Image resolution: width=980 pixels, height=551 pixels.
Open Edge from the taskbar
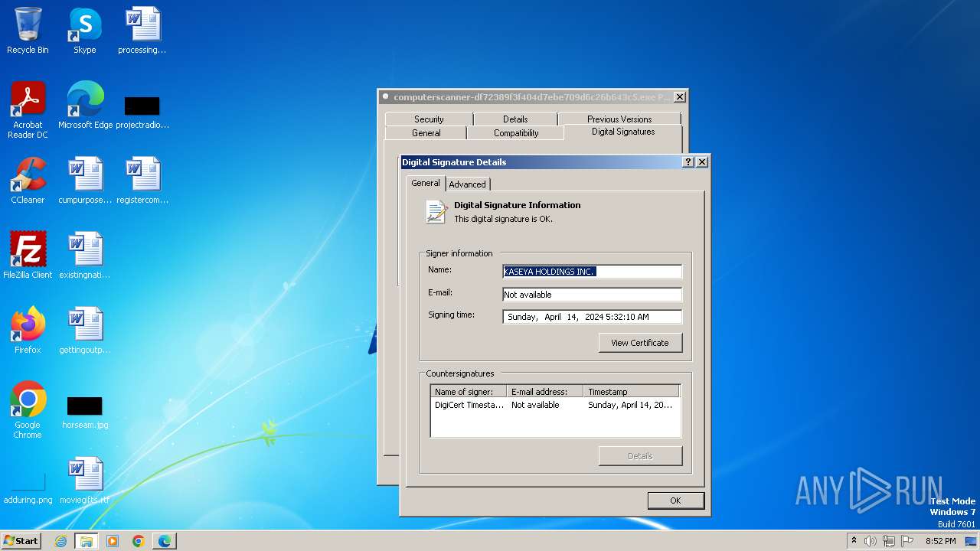[165, 541]
